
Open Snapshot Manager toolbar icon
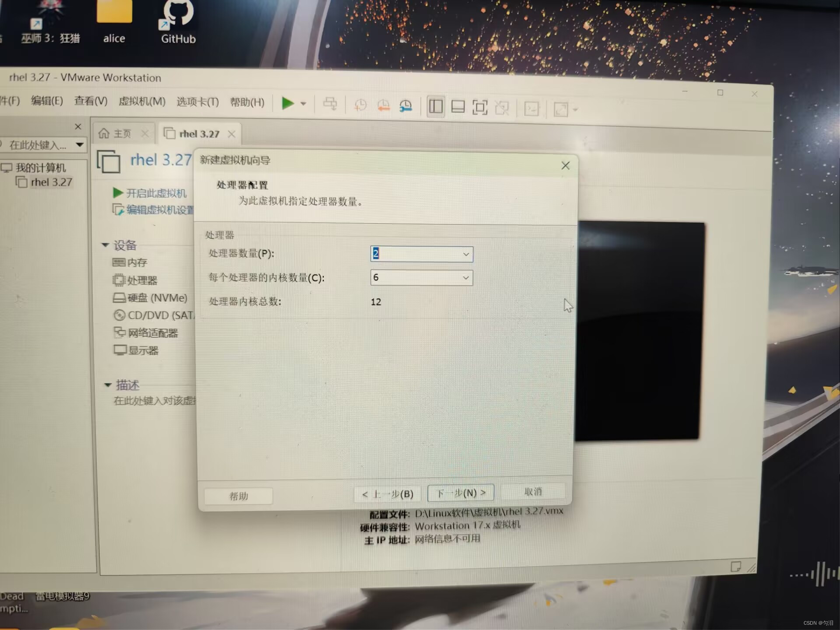point(406,106)
